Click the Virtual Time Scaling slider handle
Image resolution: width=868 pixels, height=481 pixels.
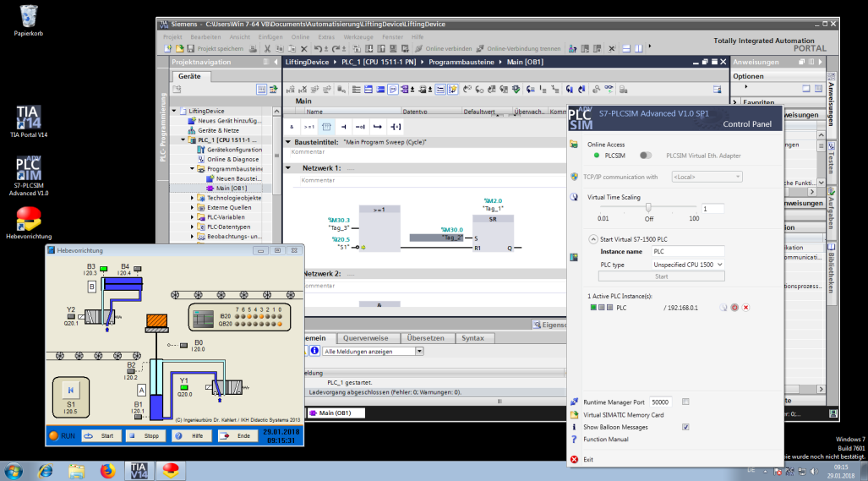(648, 208)
